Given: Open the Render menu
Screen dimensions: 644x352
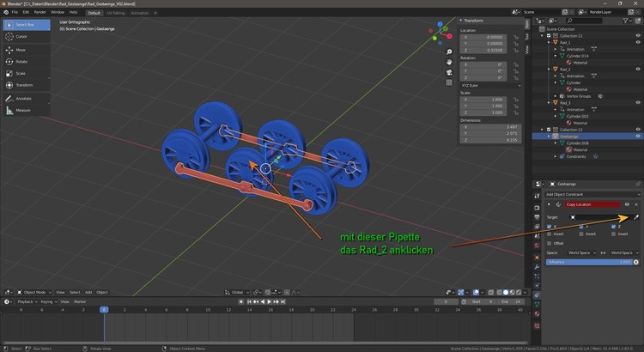Looking at the screenshot, I should tap(39, 12).
